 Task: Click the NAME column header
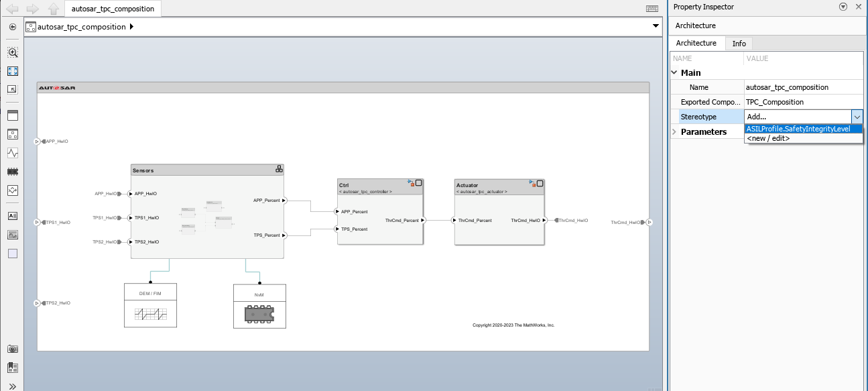[682, 58]
